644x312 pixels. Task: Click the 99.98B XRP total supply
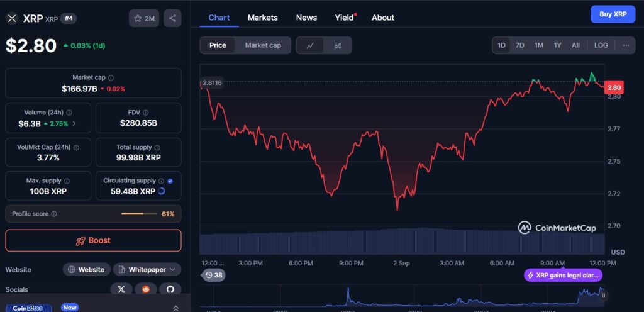point(138,158)
